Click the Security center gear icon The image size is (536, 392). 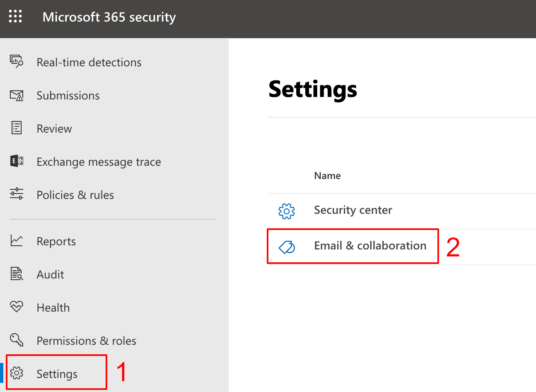click(x=287, y=211)
